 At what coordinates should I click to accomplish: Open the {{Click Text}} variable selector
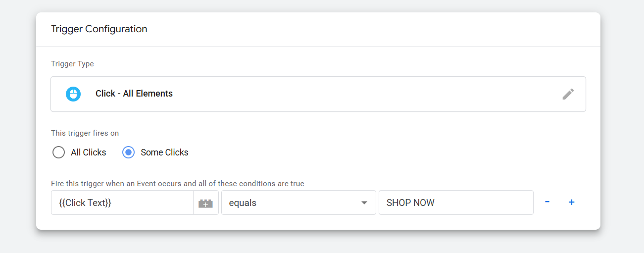click(x=121, y=202)
